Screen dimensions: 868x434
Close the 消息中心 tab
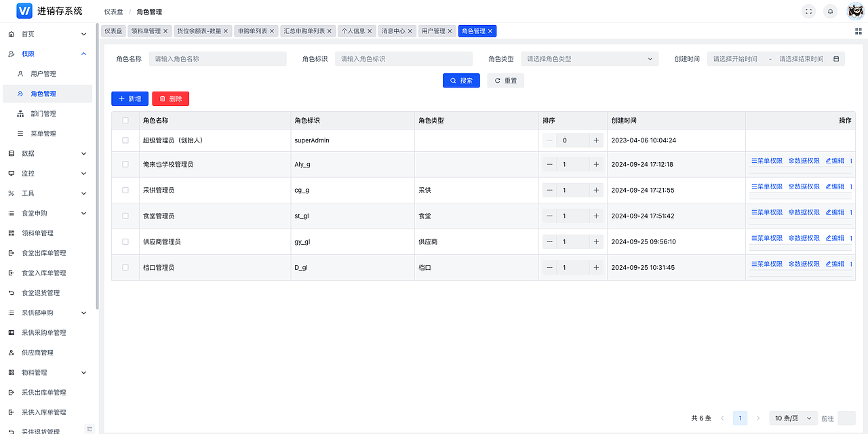pos(410,31)
